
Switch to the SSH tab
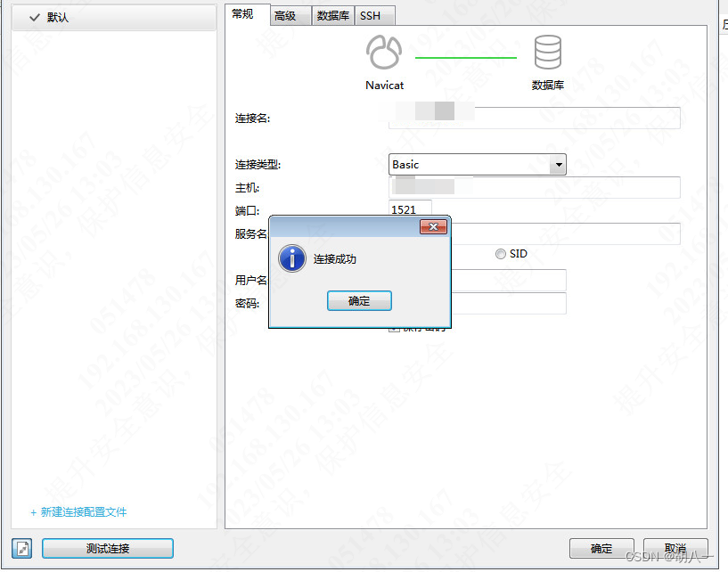tap(373, 15)
